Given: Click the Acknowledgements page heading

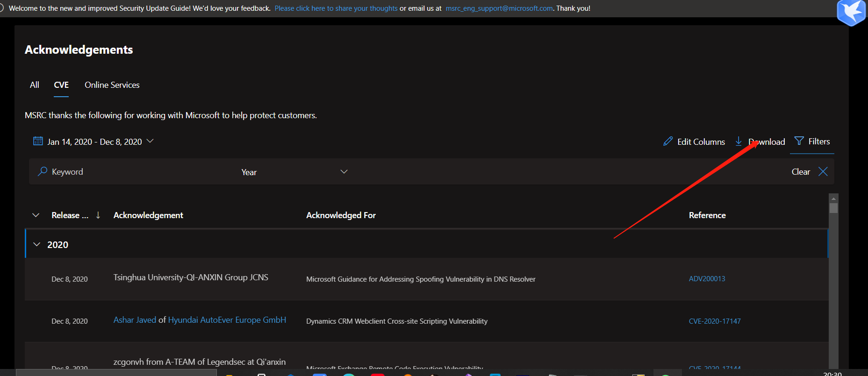Looking at the screenshot, I should (x=79, y=50).
